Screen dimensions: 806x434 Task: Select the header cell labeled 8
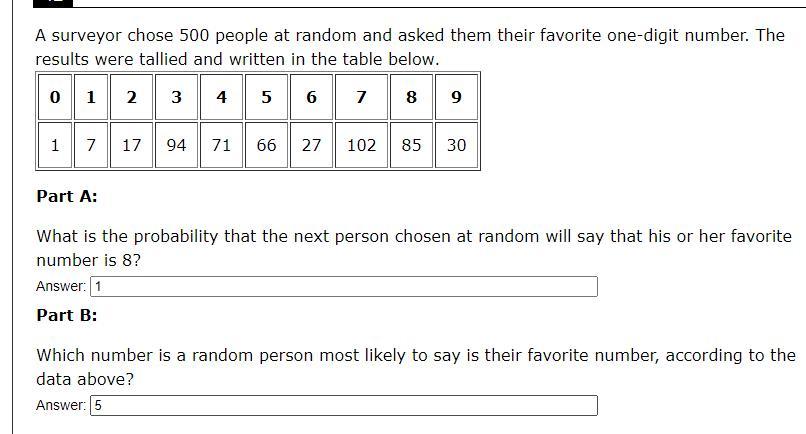click(x=411, y=98)
